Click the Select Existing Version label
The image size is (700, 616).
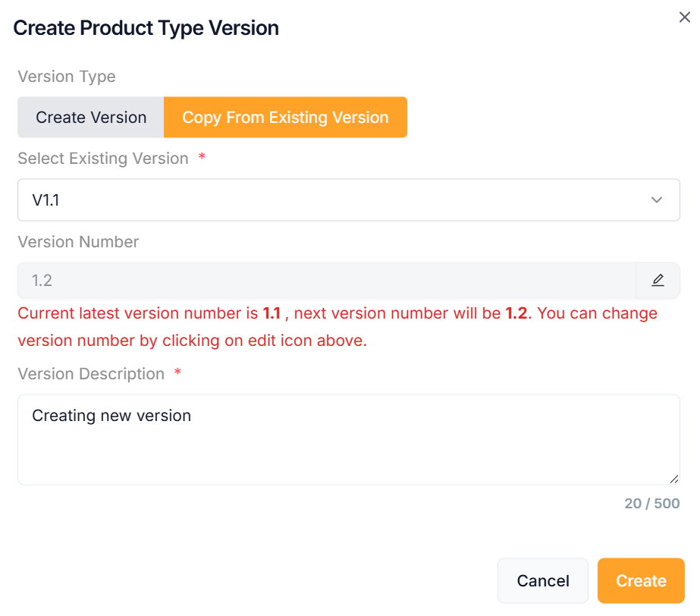103,159
